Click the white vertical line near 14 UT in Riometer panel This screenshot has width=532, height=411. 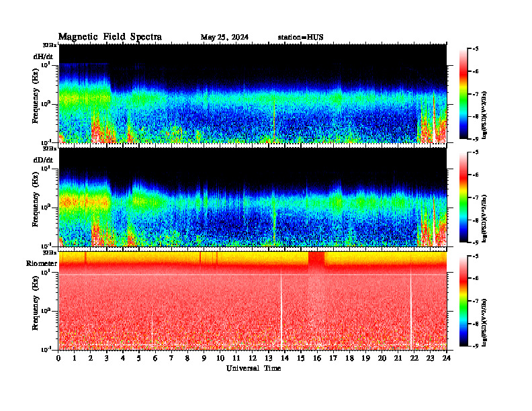pos(281,309)
